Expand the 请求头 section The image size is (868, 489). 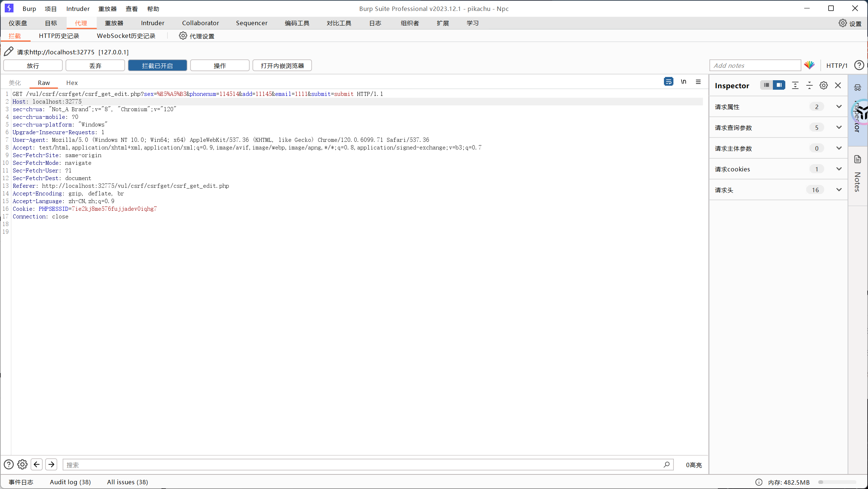(839, 190)
